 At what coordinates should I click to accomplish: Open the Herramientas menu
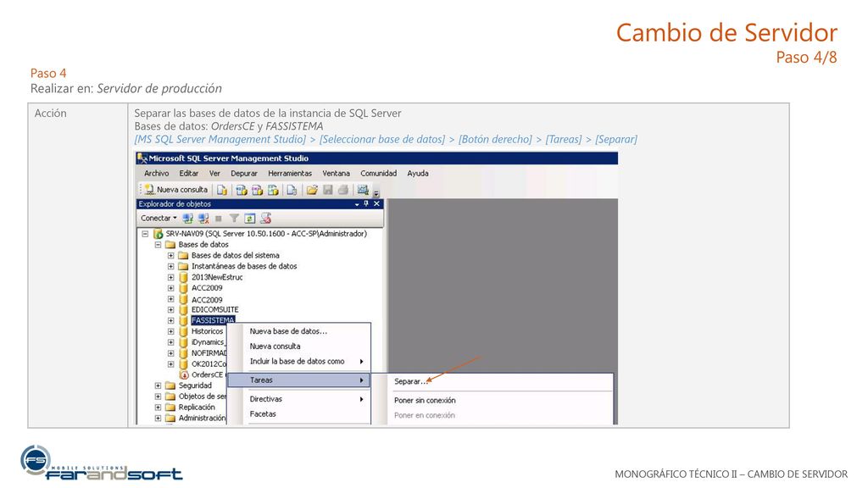290,173
